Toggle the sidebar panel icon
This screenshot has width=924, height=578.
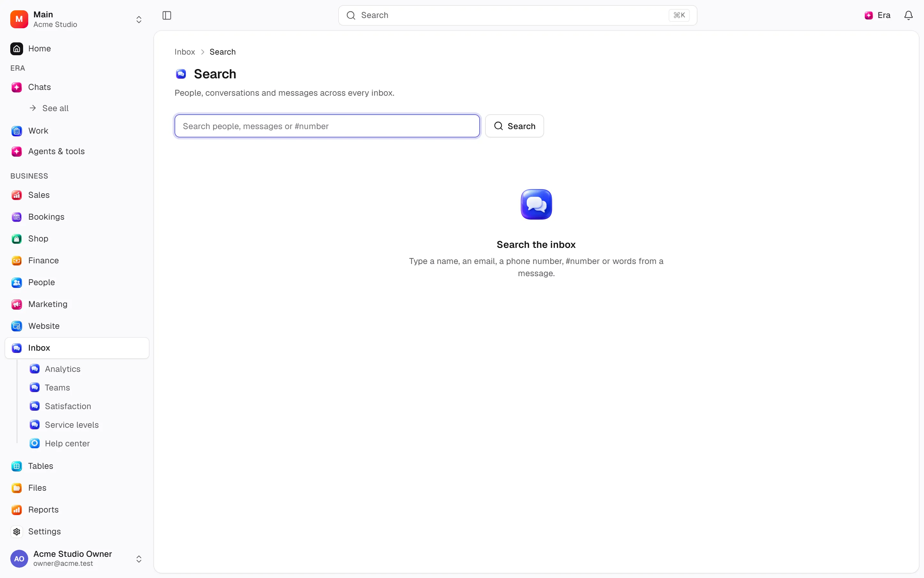click(167, 15)
